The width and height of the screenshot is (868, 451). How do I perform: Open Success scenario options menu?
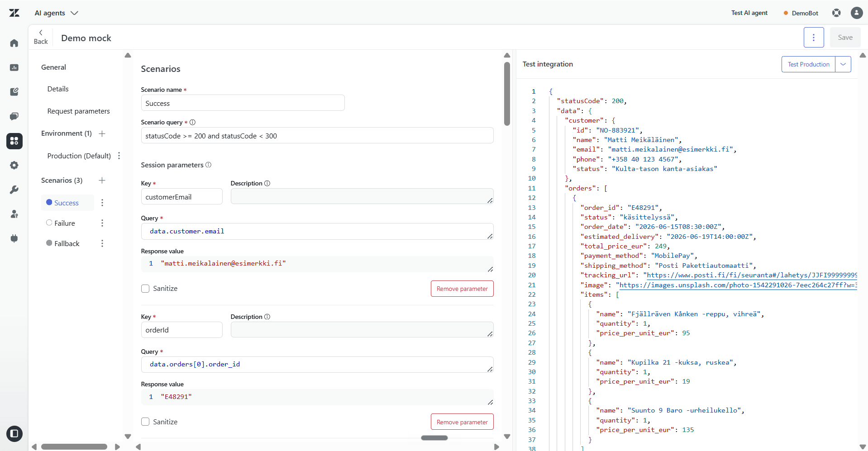(102, 203)
